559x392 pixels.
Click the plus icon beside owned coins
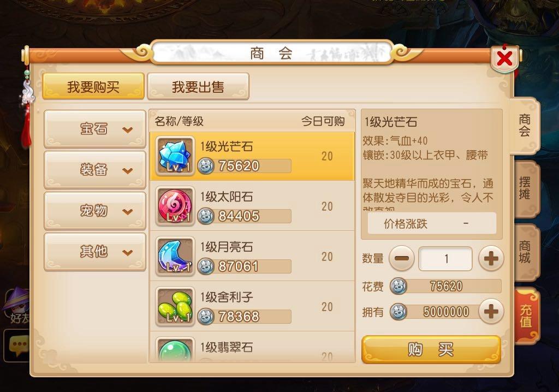[491, 311]
